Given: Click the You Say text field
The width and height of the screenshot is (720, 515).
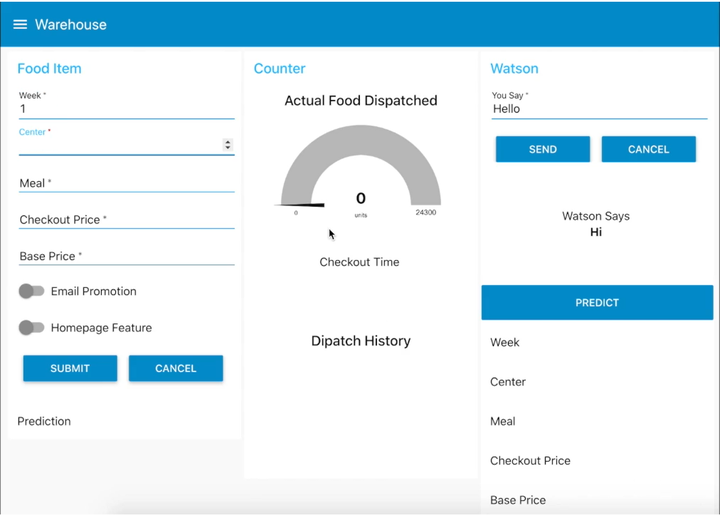Looking at the screenshot, I should coord(598,109).
